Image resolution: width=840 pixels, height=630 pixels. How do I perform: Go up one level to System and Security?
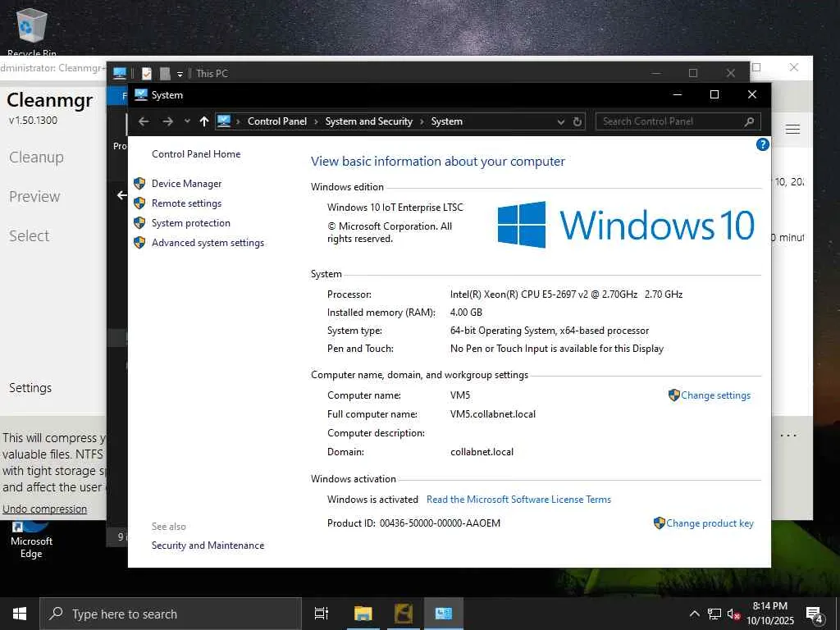pos(204,121)
